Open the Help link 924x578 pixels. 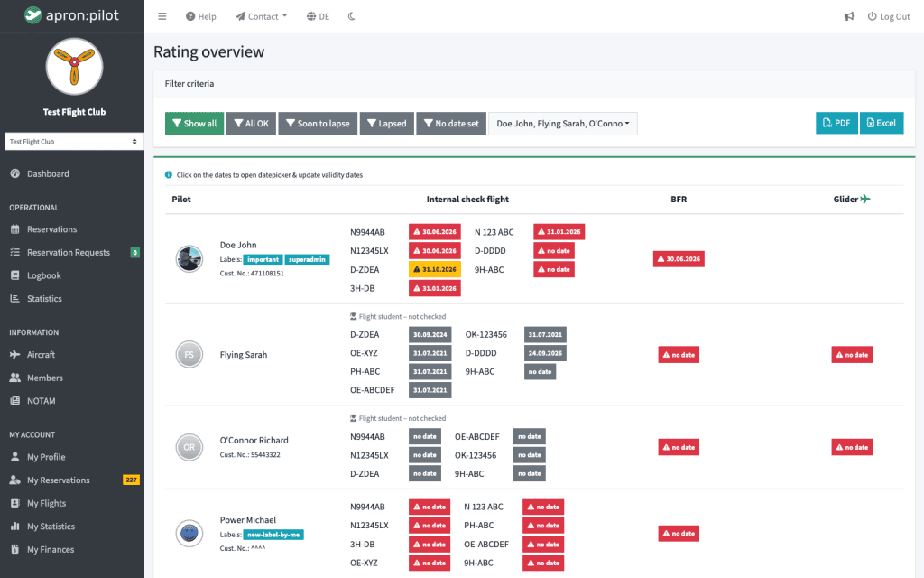coord(201,16)
